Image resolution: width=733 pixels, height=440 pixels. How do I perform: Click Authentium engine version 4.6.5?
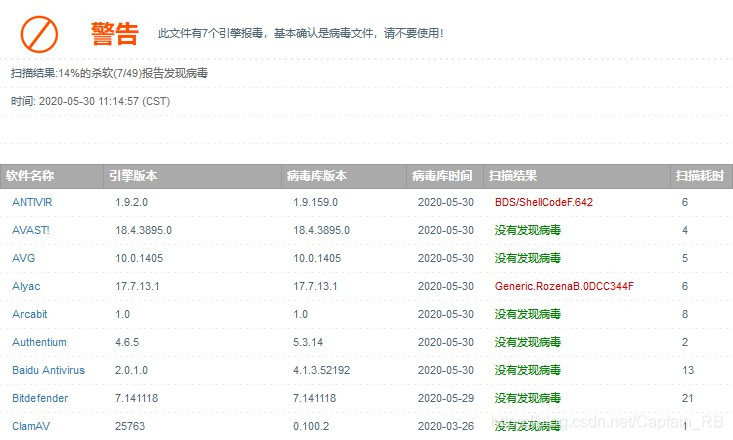[x=127, y=342]
